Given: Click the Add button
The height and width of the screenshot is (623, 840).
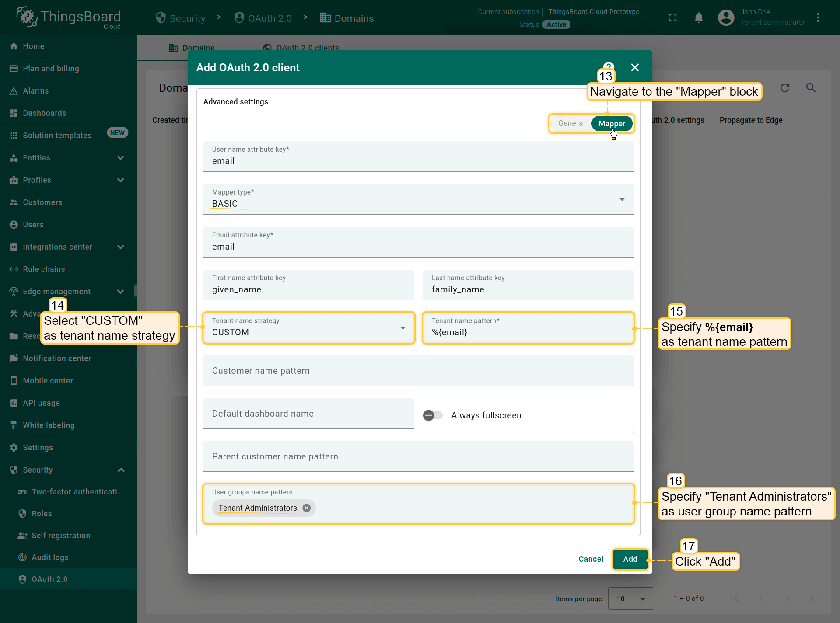Looking at the screenshot, I should [630, 559].
